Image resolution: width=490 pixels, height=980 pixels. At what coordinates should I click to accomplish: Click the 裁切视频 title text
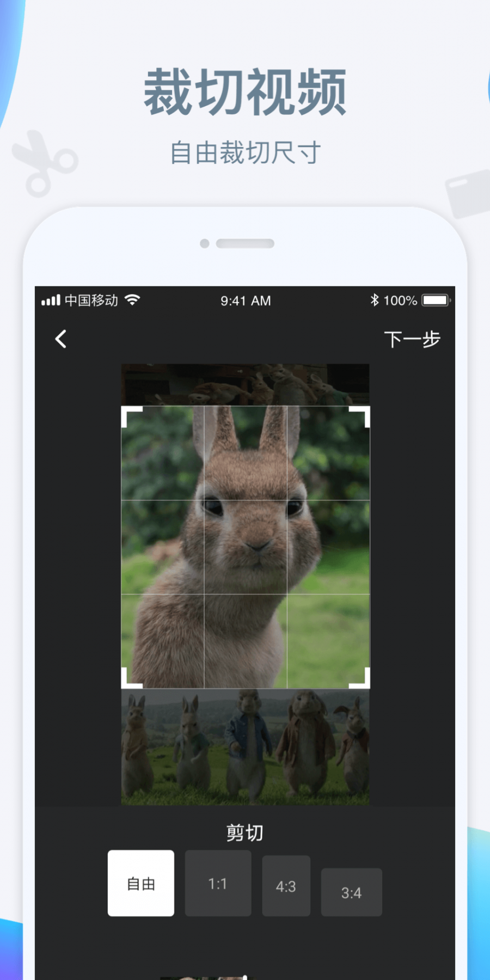point(245,92)
